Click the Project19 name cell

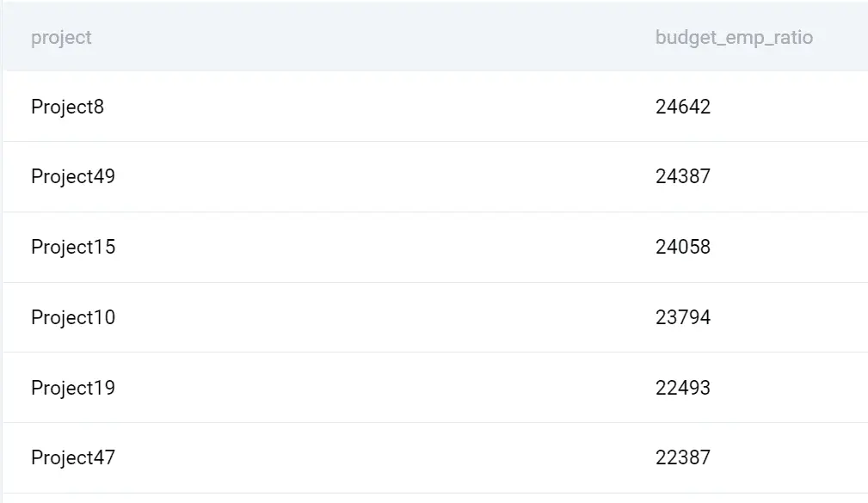pos(73,388)
